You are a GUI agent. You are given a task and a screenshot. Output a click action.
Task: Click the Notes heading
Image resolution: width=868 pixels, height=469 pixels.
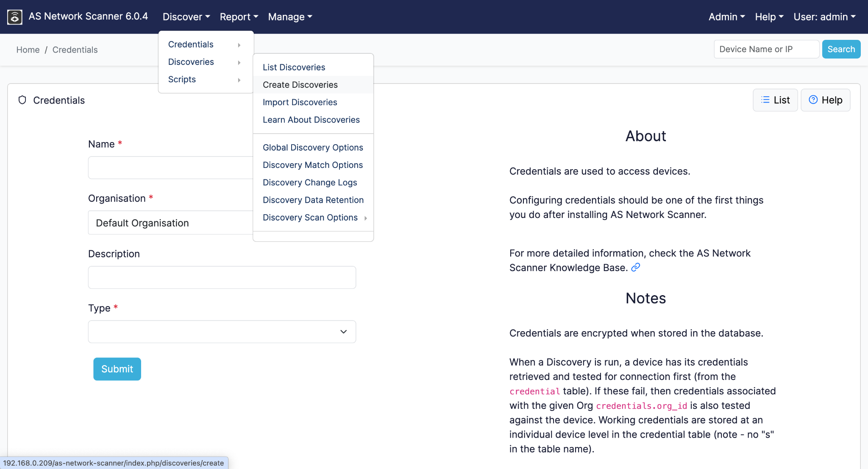[x=646, y=299]
